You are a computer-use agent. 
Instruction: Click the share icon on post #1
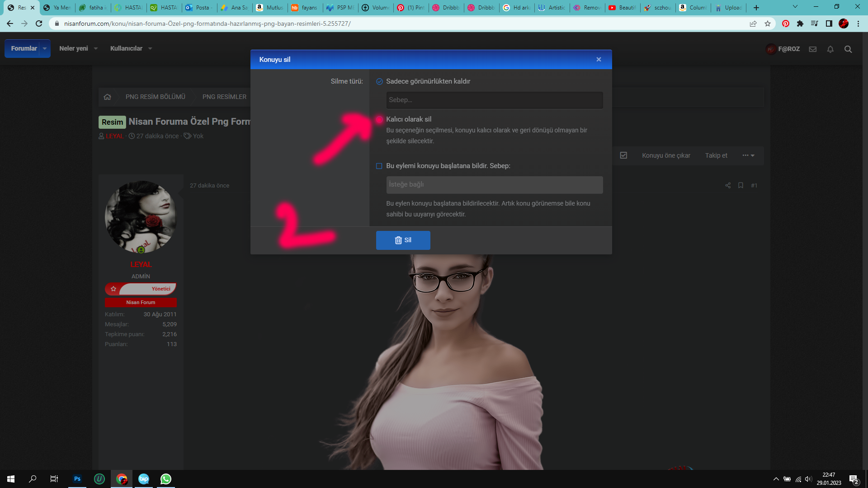tap(728, 185)
